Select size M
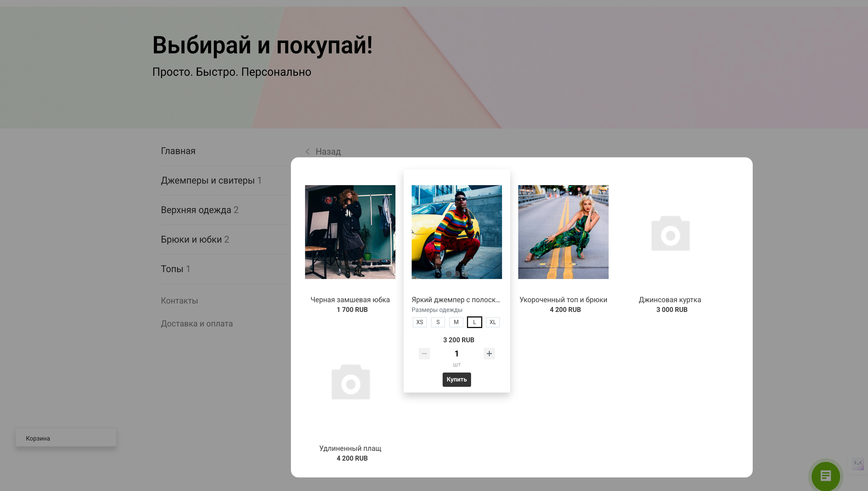 tap(456, 322)
